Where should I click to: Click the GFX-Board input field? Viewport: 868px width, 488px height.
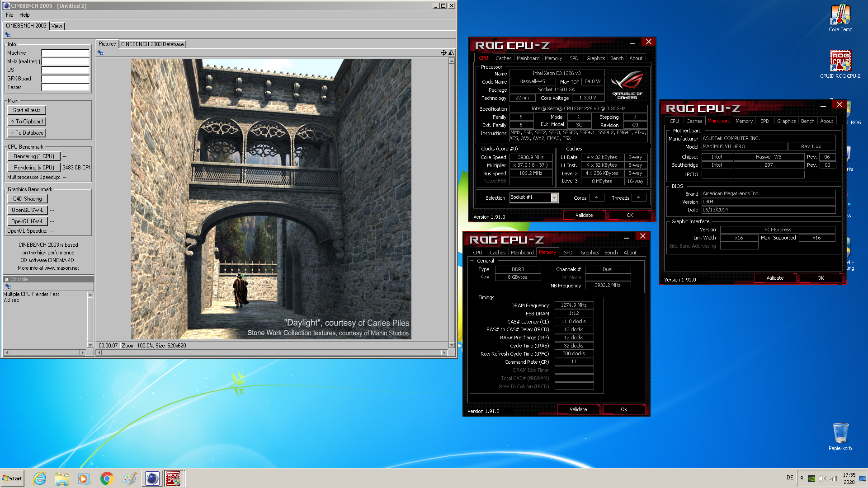[66, 79]
